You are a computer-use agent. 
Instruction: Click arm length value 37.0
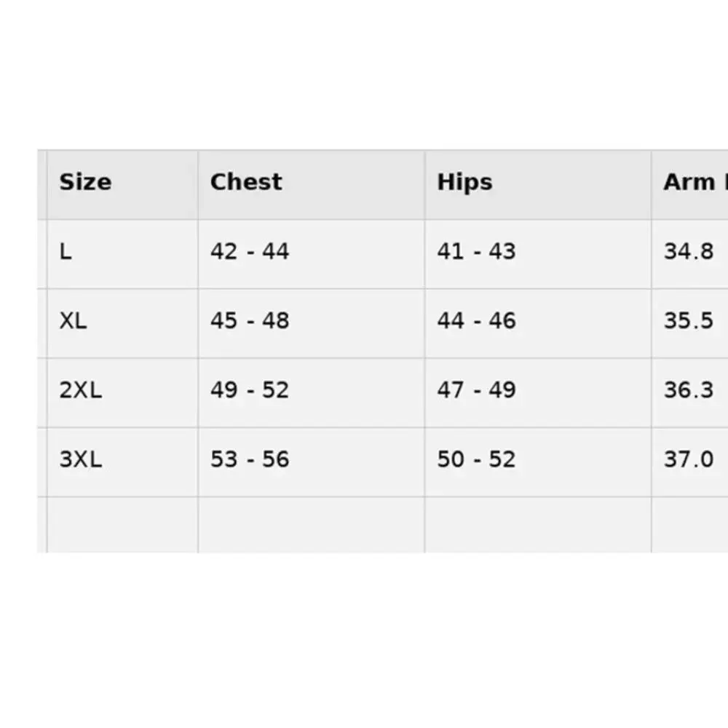tap(689, 459)
